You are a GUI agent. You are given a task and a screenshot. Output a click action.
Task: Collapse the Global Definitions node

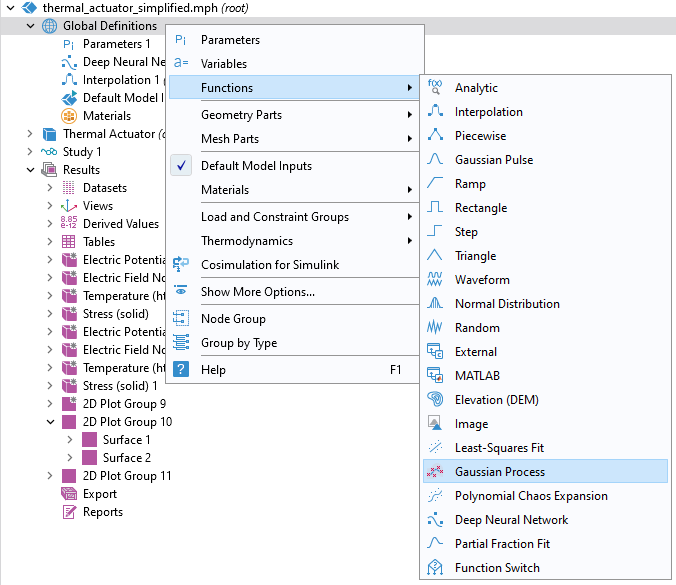tap(30, 26)
